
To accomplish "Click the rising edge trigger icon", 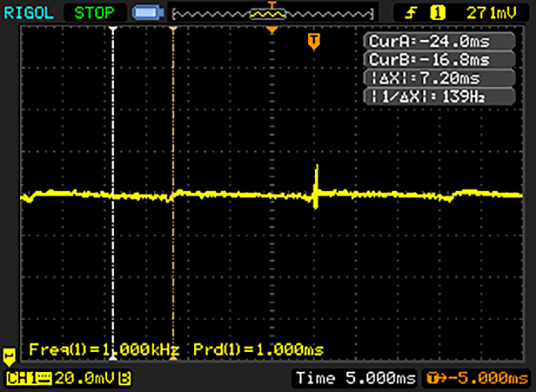I will point(411,13).
